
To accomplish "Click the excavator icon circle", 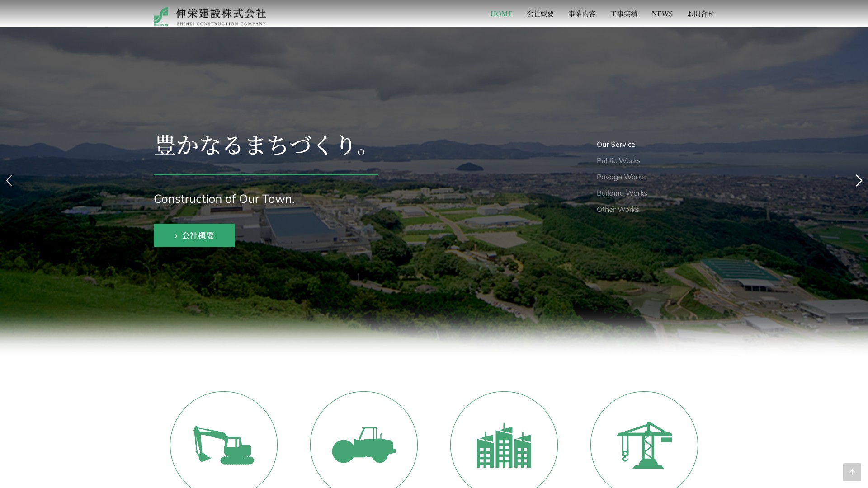I will [224, 445].
